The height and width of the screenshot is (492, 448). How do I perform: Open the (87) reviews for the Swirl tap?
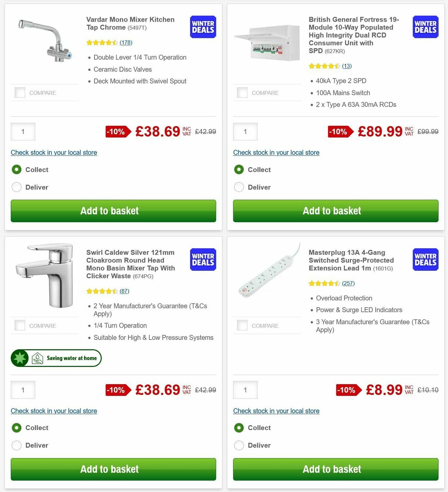(124, 291)
